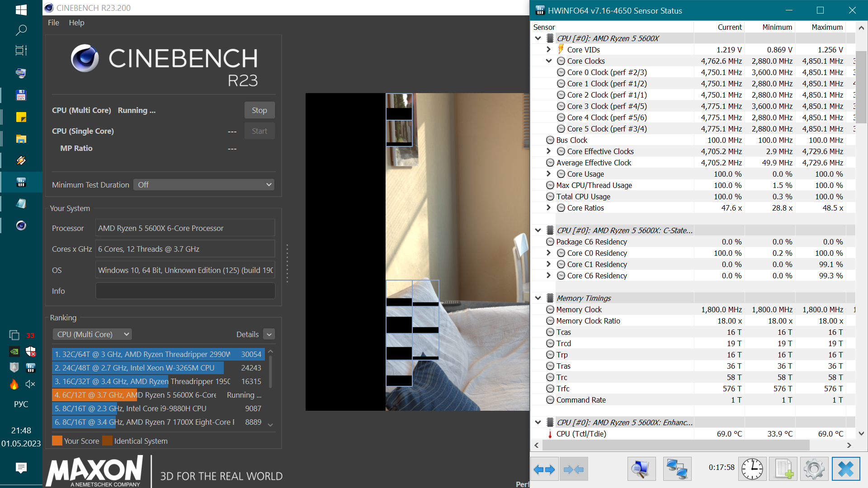Open the Cinebench File menu
Image resolution: width=868 pixels, height=488 pixels.
click(x=53, y=23)
